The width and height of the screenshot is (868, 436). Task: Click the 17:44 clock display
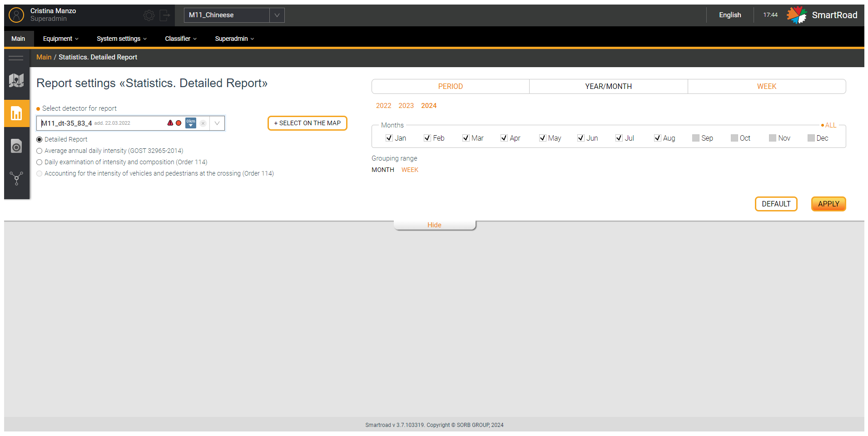pos(770,15)
